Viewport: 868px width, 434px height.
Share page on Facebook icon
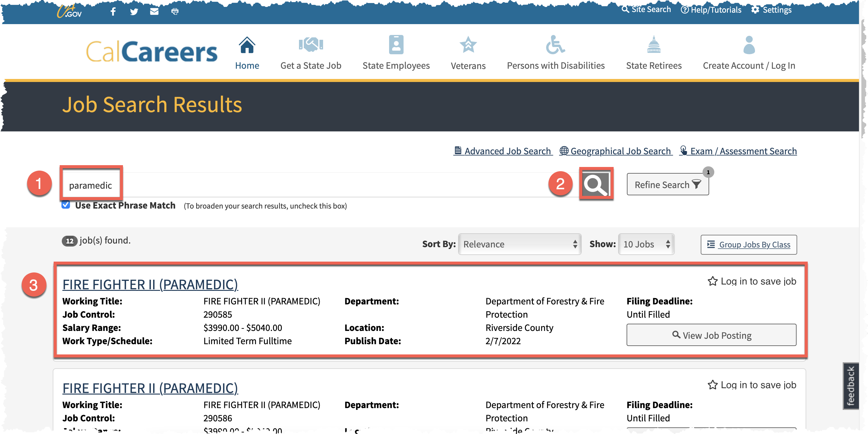point(113,11)
